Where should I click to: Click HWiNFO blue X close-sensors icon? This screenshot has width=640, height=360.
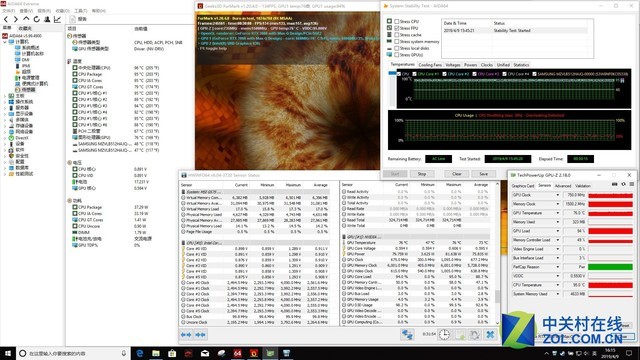tap(490, 335)
